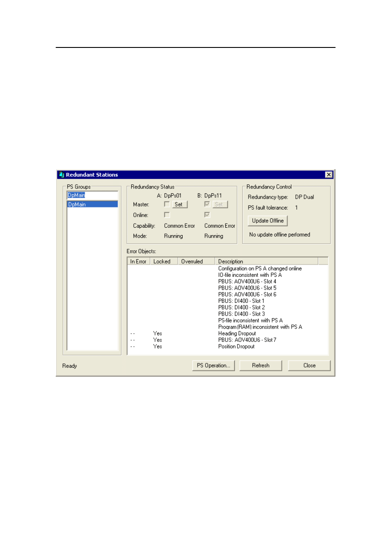
Task: Toggle the Master checkbox for DpPs01
Action: tap(167, 204)
